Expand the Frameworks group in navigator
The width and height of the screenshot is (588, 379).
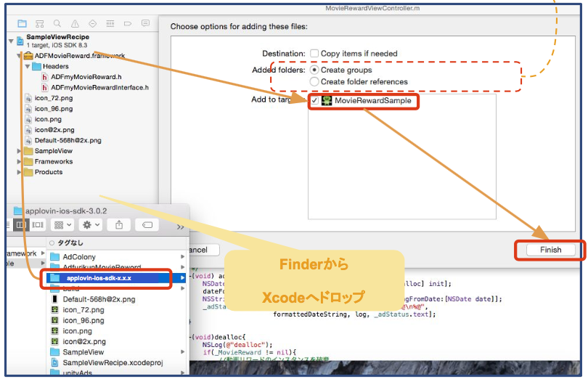[x=19, y=161]
